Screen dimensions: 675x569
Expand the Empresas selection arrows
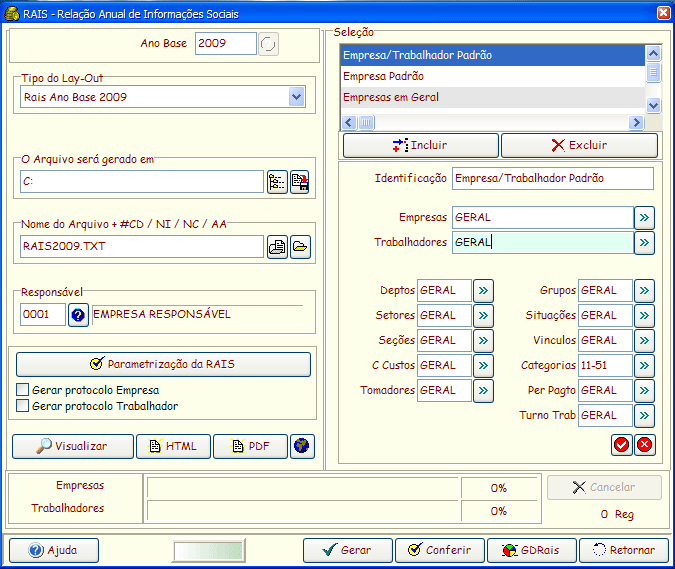pyautogui.click(x=644, y=218)
